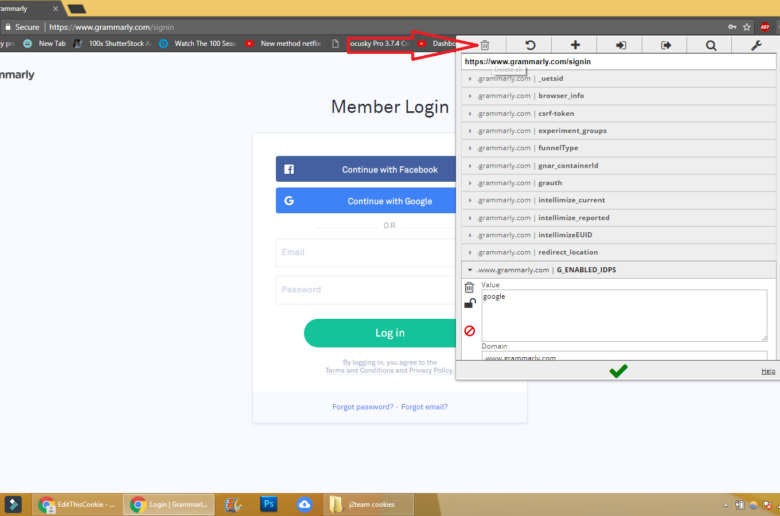Open a new browser tab button

click(76, 8)
